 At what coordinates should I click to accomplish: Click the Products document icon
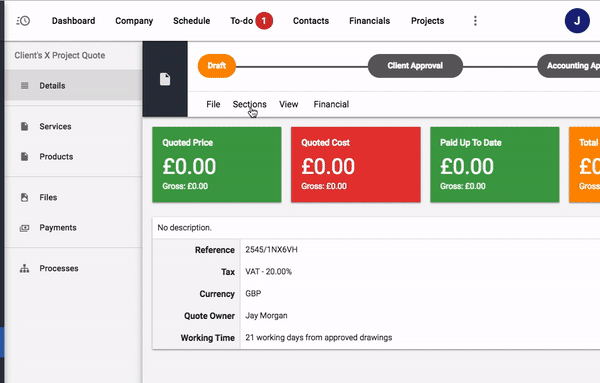[24, 156]
